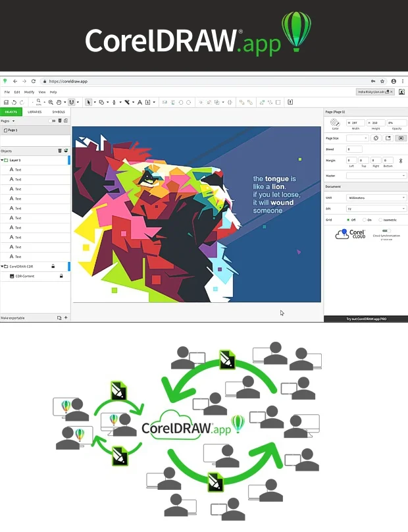
Task: Click the Save icon in the toolbar
Action: pos(6,102)
